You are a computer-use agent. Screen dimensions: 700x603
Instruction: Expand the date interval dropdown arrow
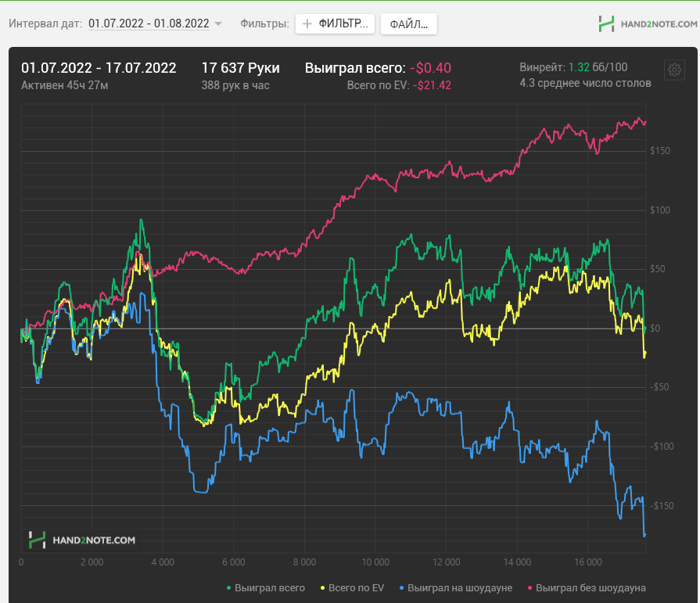pyautogui.click(x=218, y=23)
